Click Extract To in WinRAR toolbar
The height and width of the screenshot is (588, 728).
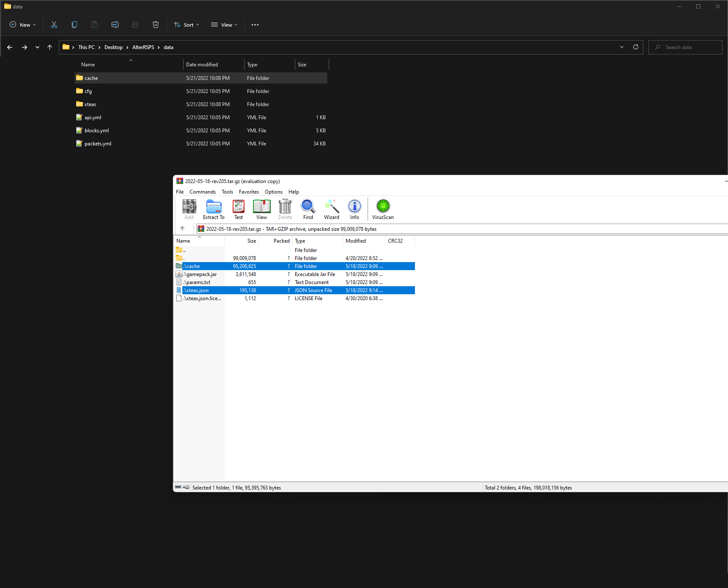[x=214, y=209]
